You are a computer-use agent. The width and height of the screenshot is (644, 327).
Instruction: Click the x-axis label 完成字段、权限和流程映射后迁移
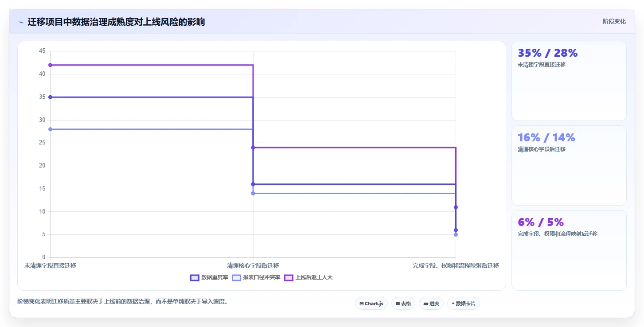point(456,266)
